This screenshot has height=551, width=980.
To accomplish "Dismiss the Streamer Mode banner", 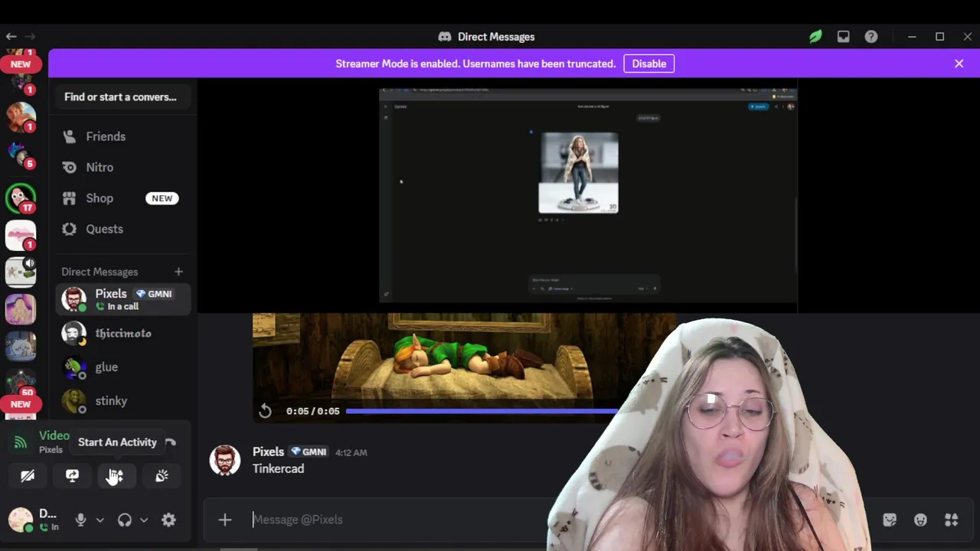I will [x=959, y=64].
